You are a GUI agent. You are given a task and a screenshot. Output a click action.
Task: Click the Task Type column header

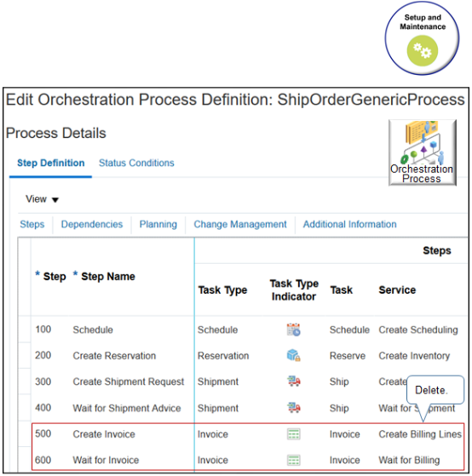(x=222, y=290)
